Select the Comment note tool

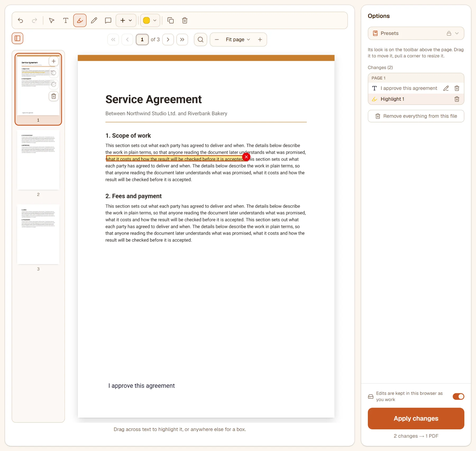pyautogui.click(x=108, y=20)
